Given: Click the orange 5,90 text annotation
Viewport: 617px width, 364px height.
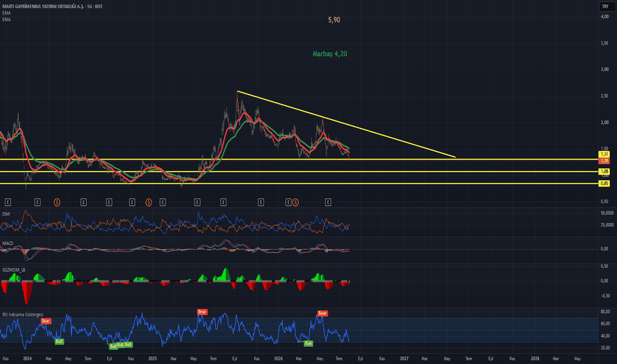Looking at the screenshot, I should (334, 20).
